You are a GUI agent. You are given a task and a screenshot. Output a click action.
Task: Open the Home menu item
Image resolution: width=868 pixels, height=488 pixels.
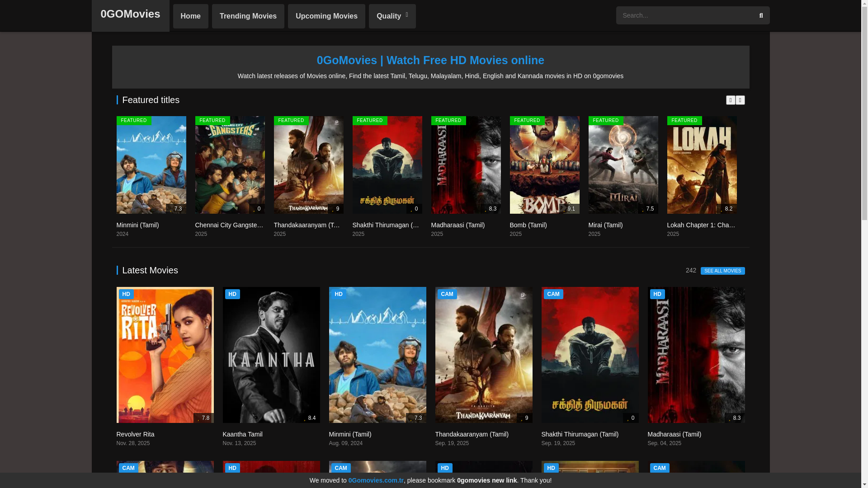pyautogui.click(x=190, y=16)
